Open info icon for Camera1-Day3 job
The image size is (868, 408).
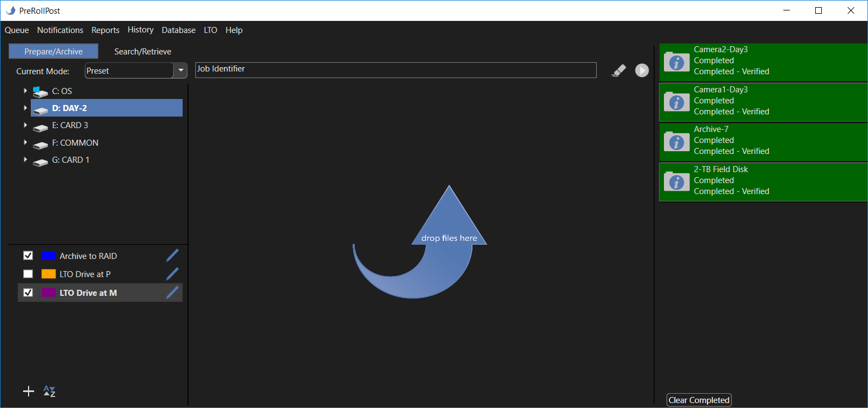(677, 102)
